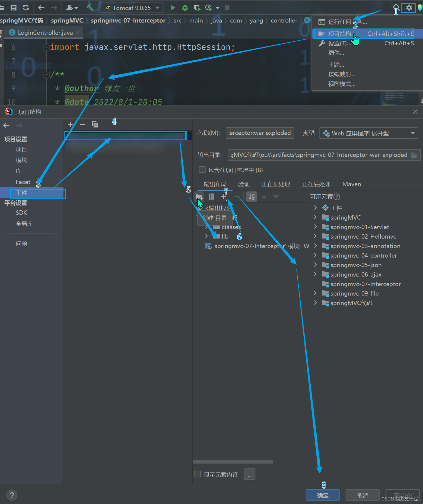Viewport: 423px width, 504px height.
Task: Toggle sort elements by name icon
Action: click(252, 197)
